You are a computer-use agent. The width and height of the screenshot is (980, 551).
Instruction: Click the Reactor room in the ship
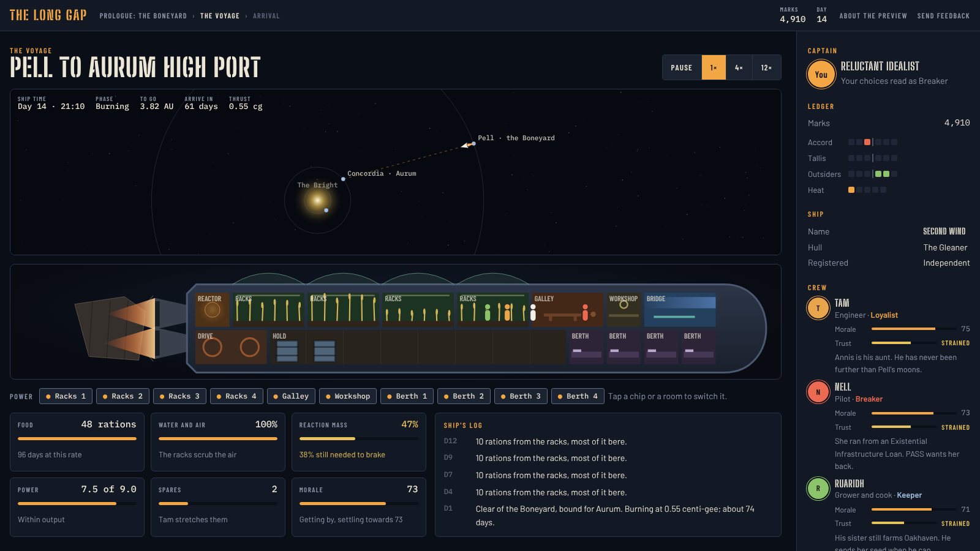tap(212, 309)
